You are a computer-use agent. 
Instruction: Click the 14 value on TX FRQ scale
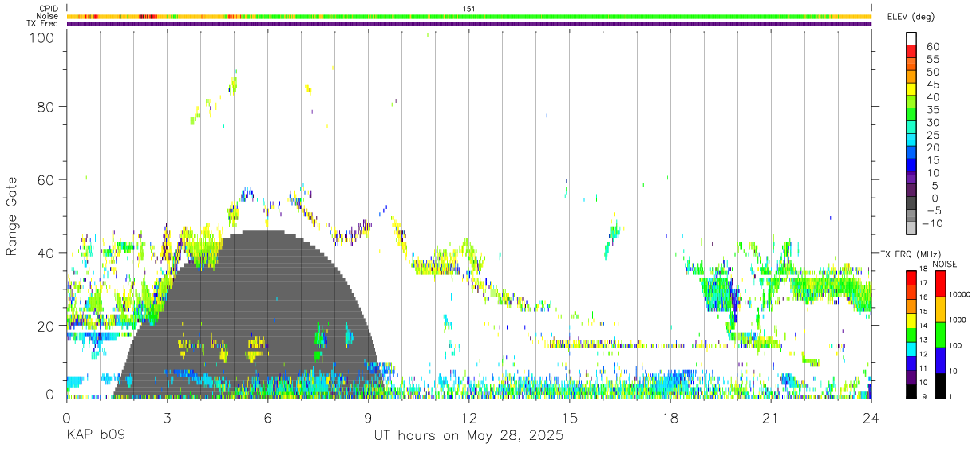(x=922, y=325)
